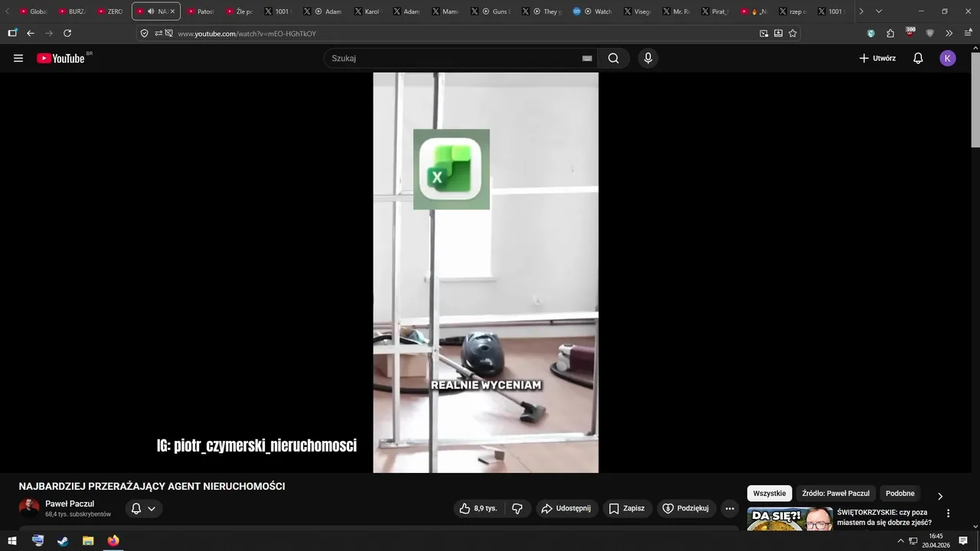
Task: Mute the playing NAJ tab audio
Action: 151,11
